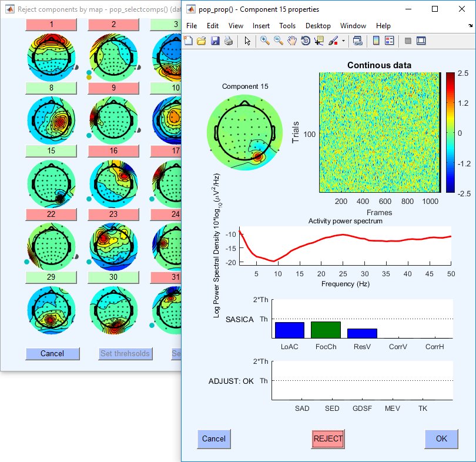Toggle the red REJECT status button
This screenshot has height=462, width=476.
point(328,438)
